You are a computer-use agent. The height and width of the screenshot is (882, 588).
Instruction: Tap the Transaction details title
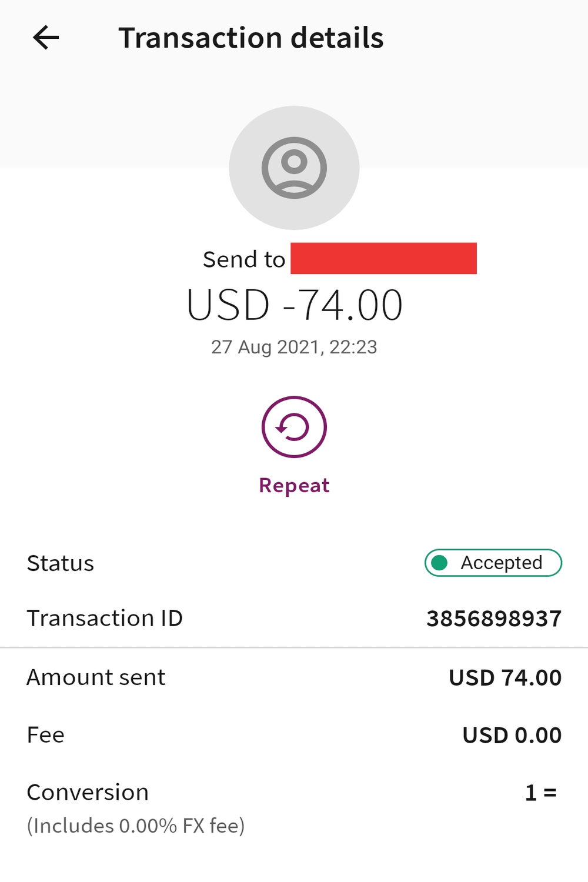point(251,38)
